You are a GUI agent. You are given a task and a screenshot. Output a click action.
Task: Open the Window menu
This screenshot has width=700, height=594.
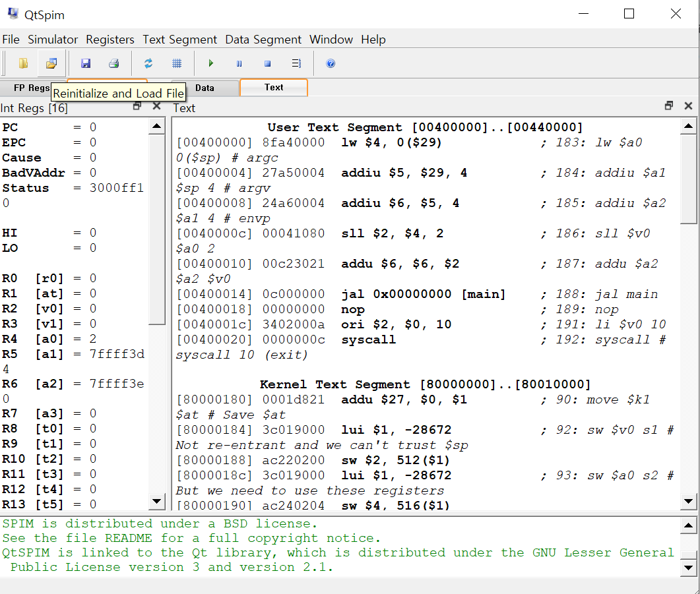(x=331, y=40)
